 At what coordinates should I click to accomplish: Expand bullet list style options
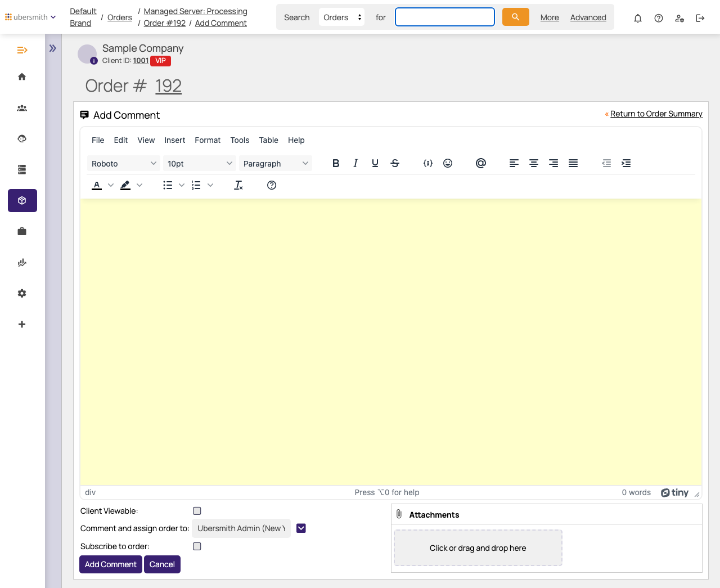pyautogui.click(x=182, y=185)
